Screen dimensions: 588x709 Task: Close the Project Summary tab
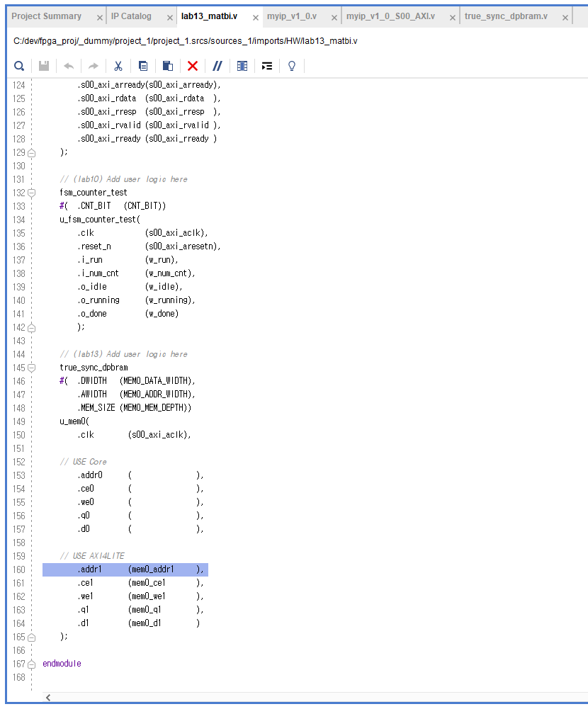[99, 18]
